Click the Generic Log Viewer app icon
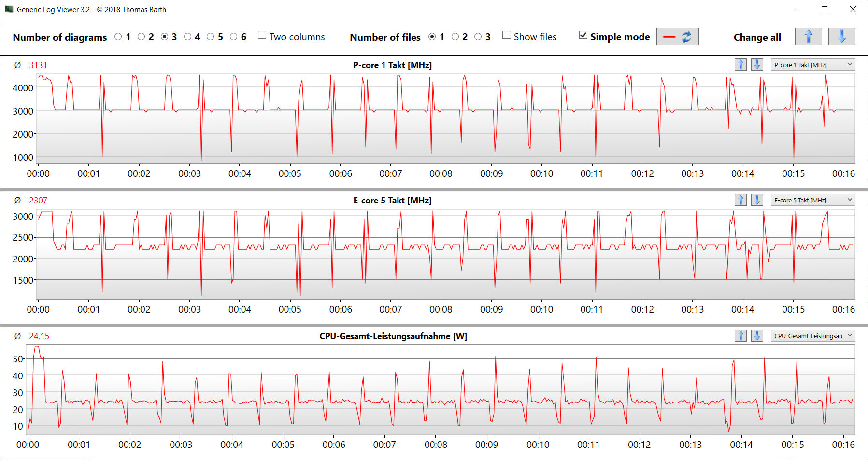 pos(9,9)
